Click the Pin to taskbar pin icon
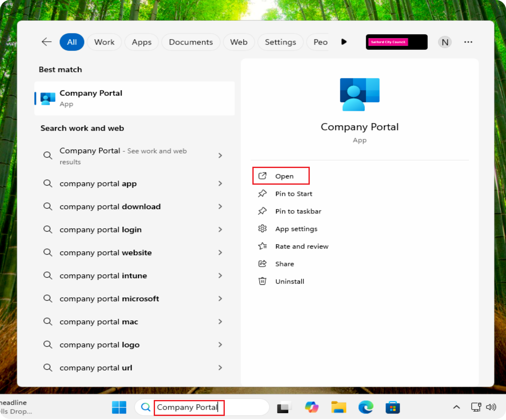This screenshot has width=506, height=420. pyautogui.click(x=262, y=211)
